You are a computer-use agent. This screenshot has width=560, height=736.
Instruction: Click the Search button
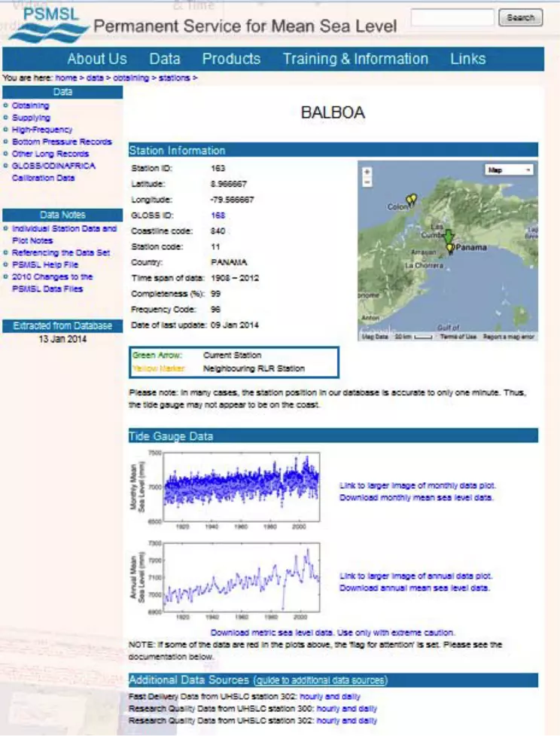520,17
